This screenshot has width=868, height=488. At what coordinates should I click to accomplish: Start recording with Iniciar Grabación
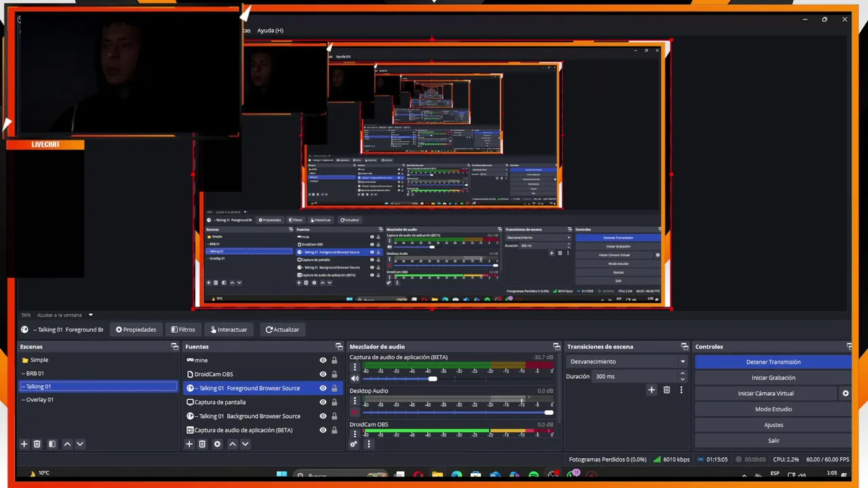click(773, 378)
